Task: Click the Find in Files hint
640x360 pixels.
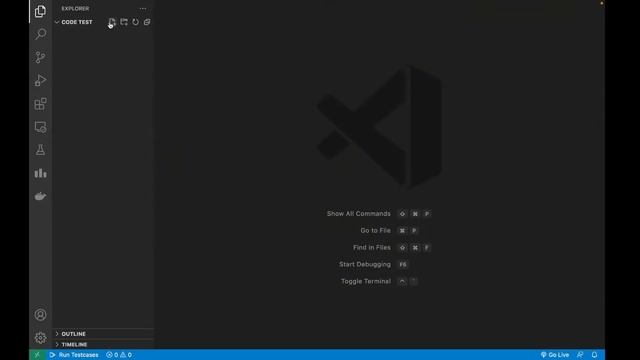Action: (371, 247)
